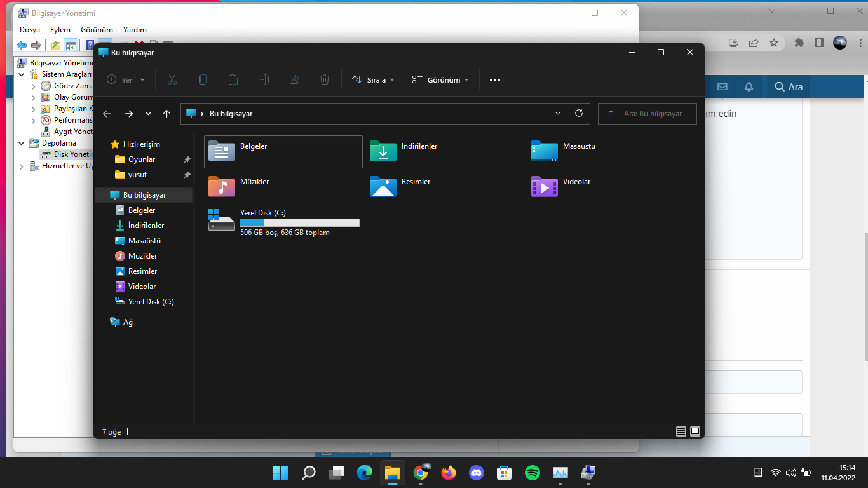Click the Ara search button on website
The image size is (868, 488).
[x=789, y=87]
